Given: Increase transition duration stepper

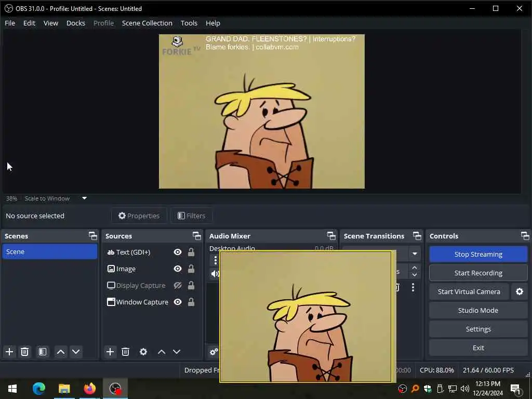Looking at the screenshot, I should tap(415, 268).
